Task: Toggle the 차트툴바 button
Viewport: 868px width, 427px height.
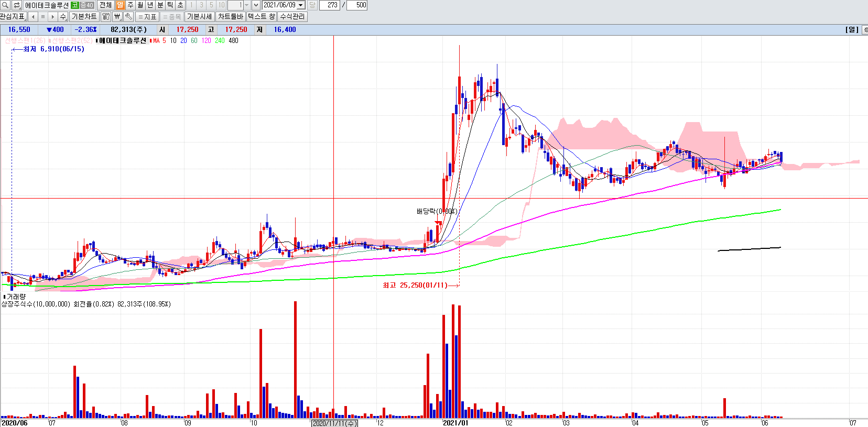Action: (231, 17)
